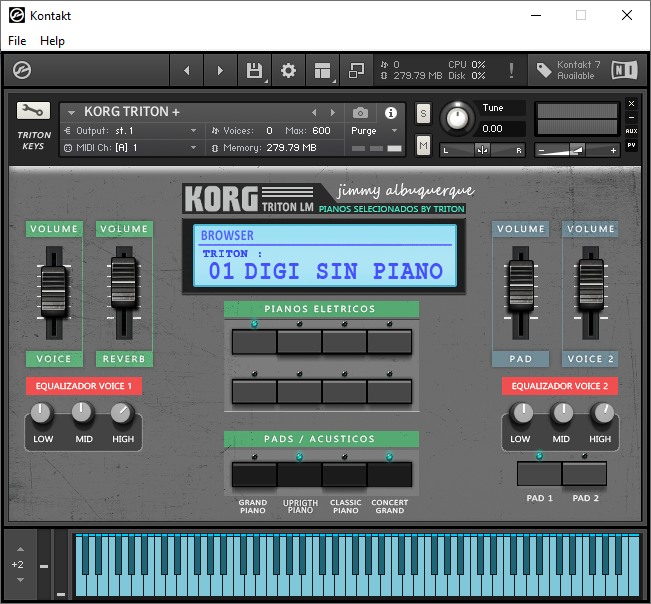The width and height of the screenshot is (651, 604).
Task: Click Equalizador Voice 2 MID knob
Action: pos(562,413)
